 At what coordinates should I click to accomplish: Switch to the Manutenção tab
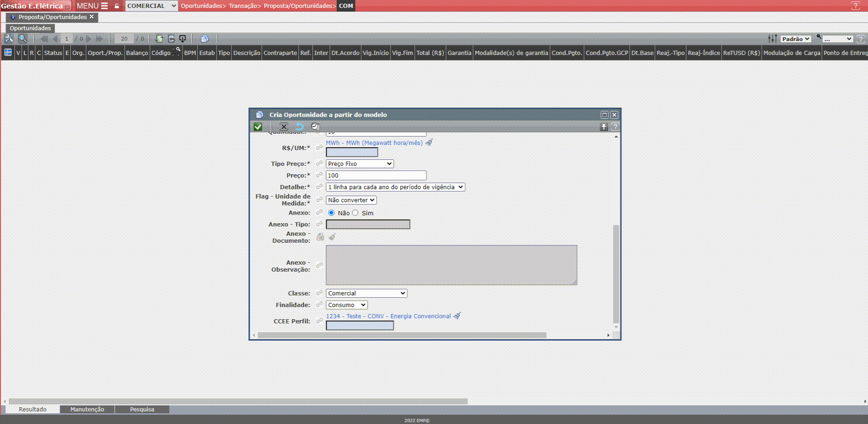coord(87,409)
